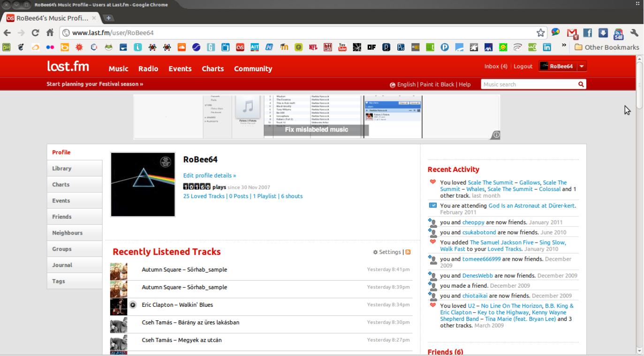
Task: Click the ad info icon on the banner
Action: pyautogui.click(x=495, y=135)
